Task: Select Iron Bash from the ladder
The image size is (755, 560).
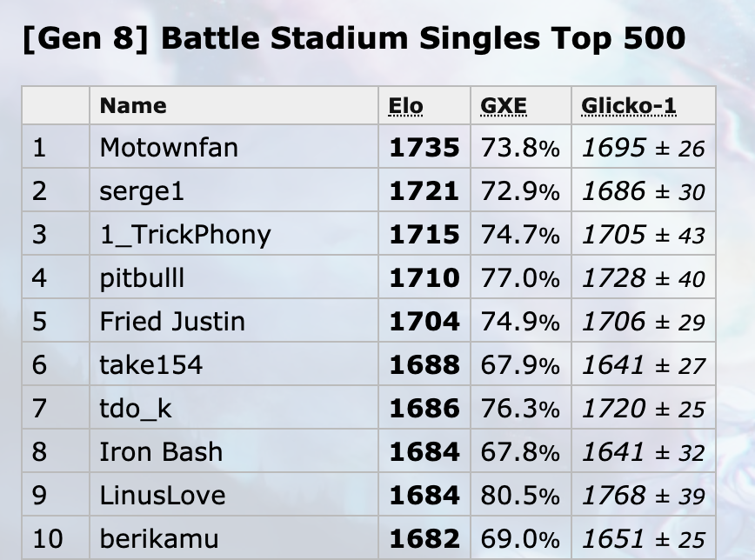Action: [161, 452]
